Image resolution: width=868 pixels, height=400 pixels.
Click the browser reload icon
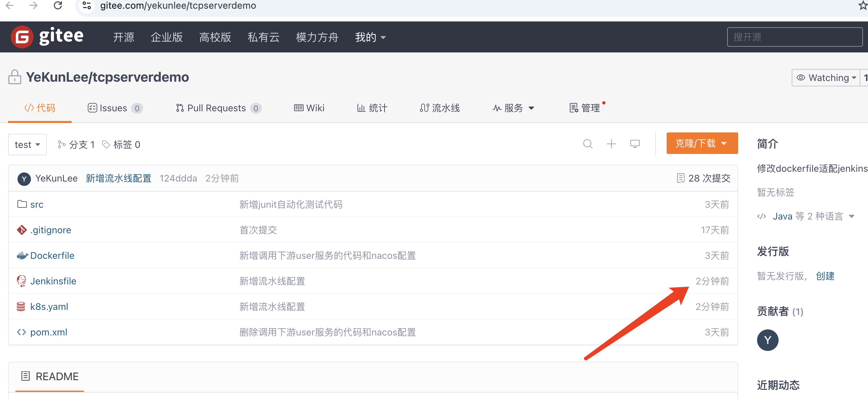pos(58,5)
